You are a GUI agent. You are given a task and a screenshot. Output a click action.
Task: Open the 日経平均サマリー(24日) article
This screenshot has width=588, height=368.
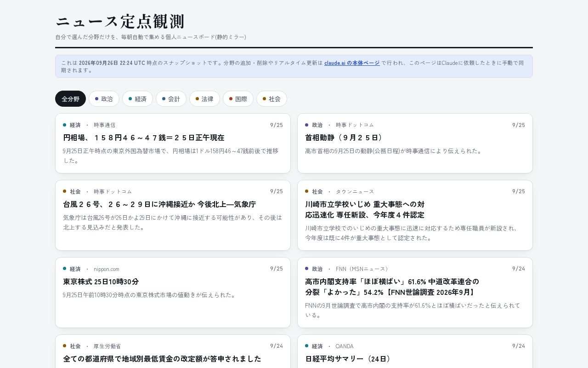pyautogui.click(x=349, y=359)
